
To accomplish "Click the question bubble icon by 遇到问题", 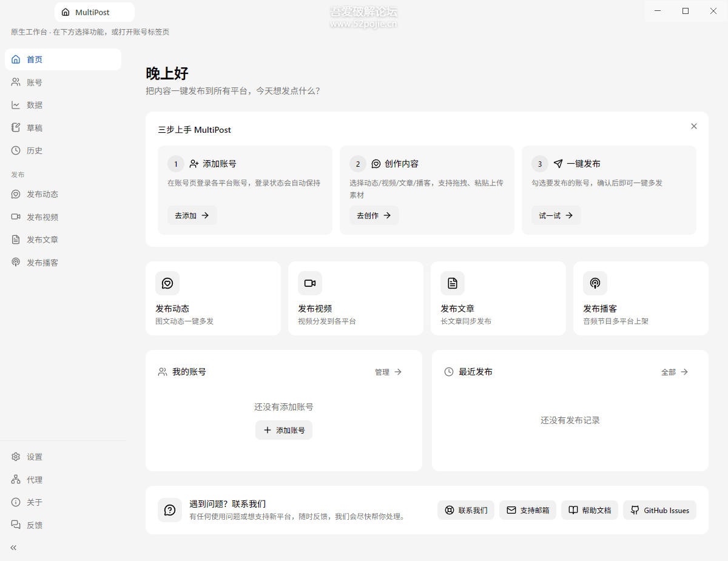I will pyautogui.click(x=170, y=510).
